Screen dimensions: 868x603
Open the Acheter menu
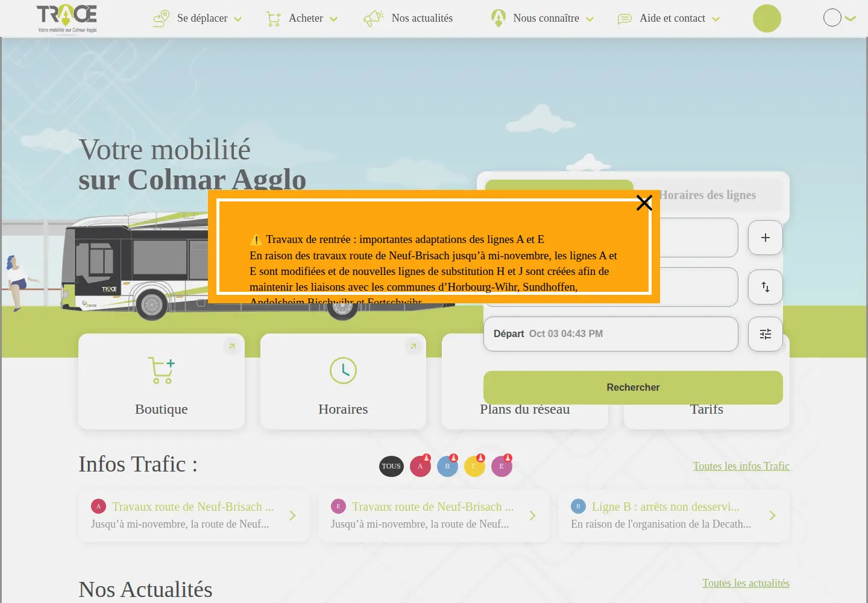tap(302, 19)
